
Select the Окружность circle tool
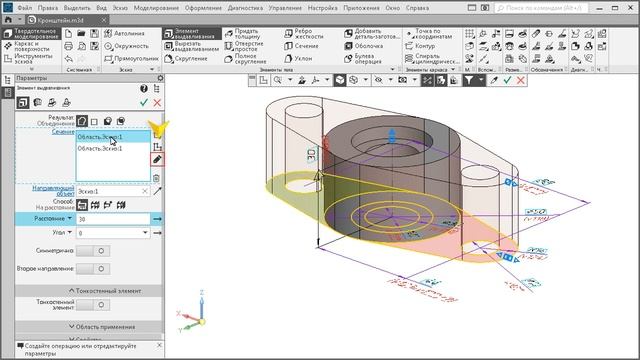(127, 46)
